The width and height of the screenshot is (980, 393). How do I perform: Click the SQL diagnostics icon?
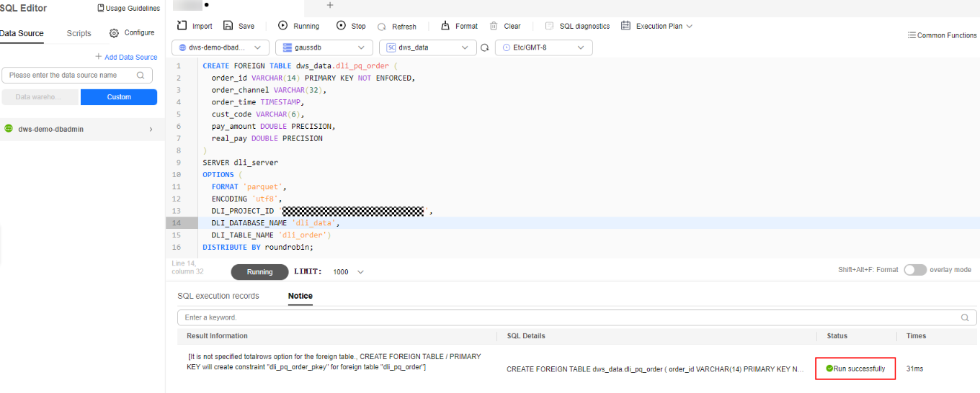[549, 25]
